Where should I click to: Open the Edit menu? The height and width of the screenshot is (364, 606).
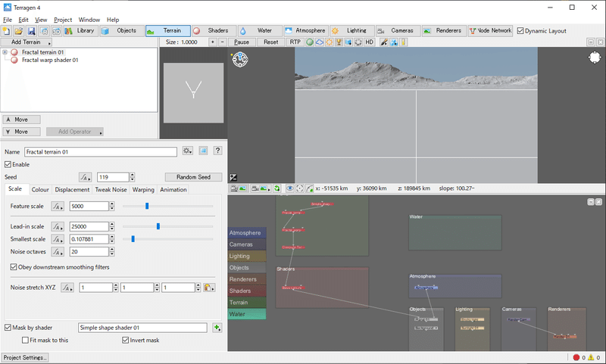click(x=23, y=20)
